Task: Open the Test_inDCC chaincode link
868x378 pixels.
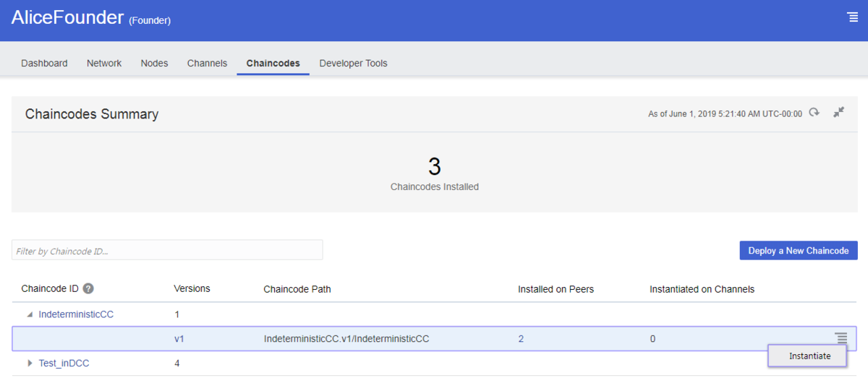Action: pyautogui.click(x=64, y=364)
